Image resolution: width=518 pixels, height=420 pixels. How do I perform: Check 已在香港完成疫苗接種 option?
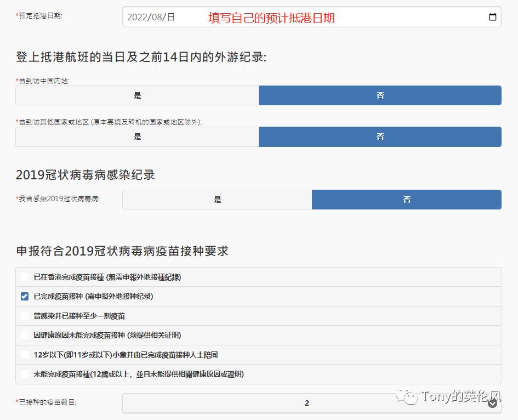click(x=24, y=277)
